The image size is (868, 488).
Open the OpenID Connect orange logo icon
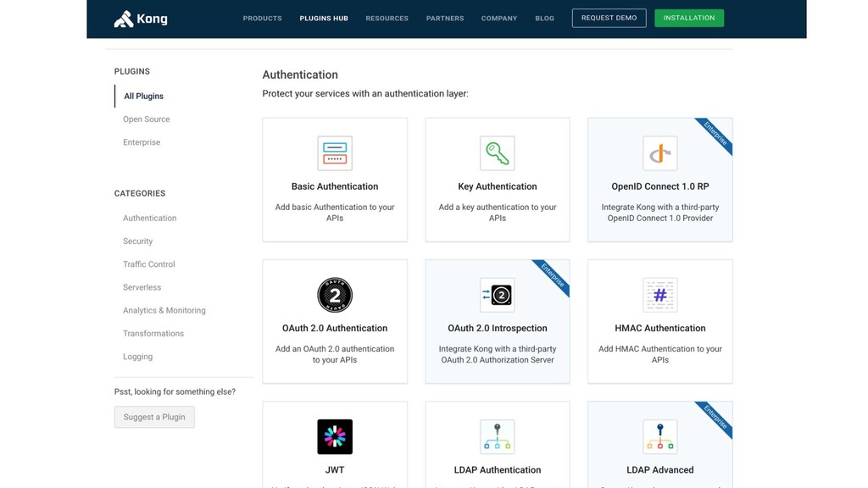pyautogui.click(x=659, y=153)
